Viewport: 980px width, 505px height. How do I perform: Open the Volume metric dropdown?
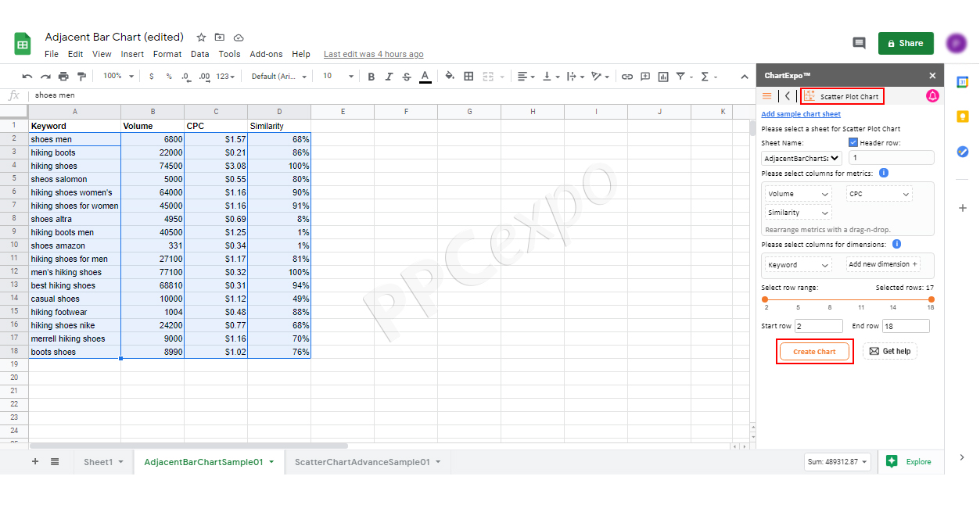pos(798,194)
